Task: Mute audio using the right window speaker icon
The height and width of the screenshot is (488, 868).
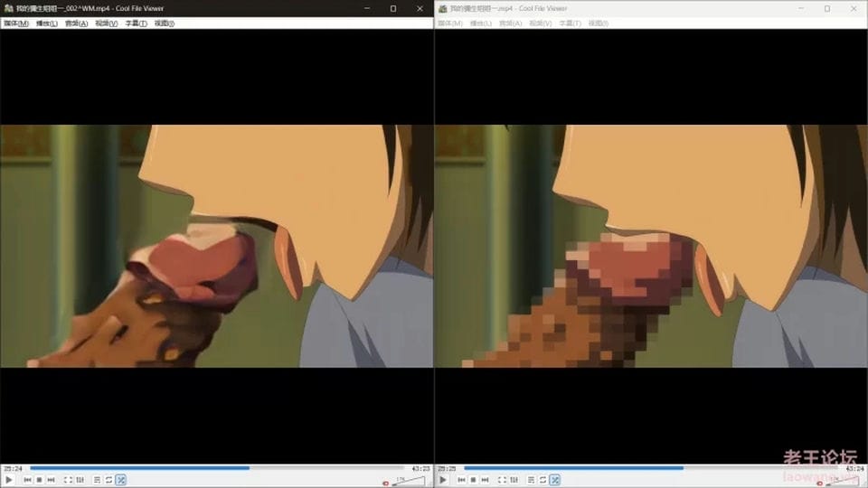Action: pyautogui.click(x=820, y=483)
